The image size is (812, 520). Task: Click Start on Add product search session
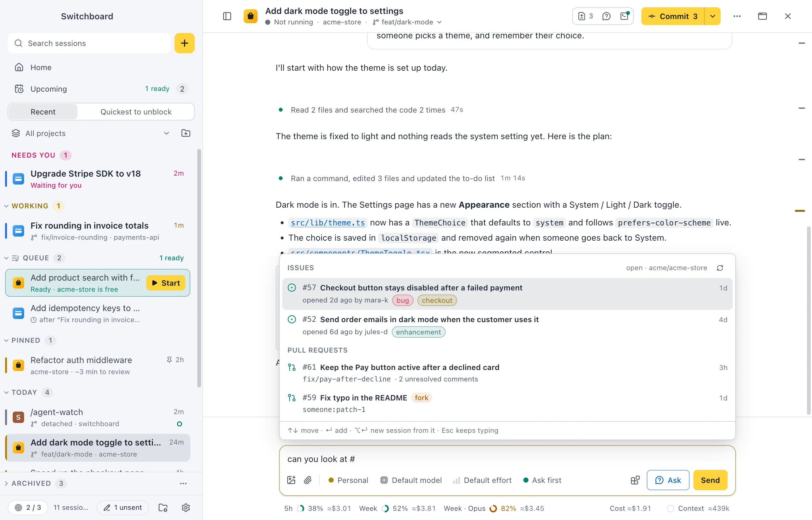(x=166, y=283)
